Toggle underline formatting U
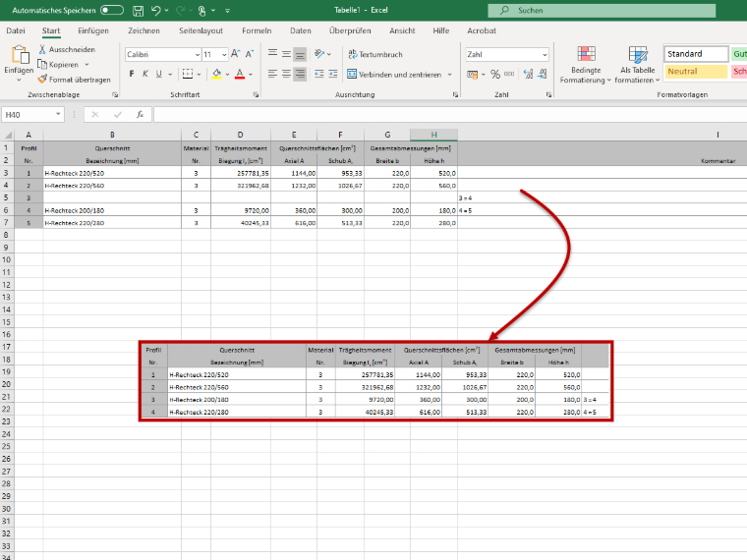 158,74
